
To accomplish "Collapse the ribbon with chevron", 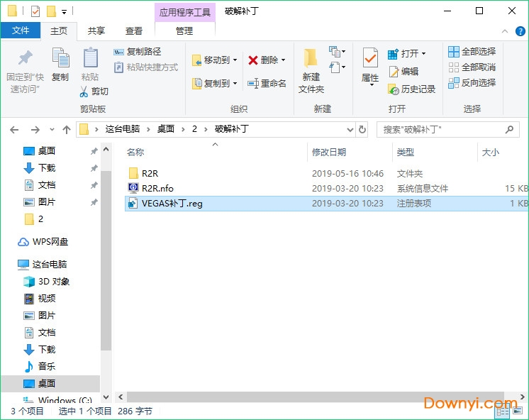I will tap(505, 31).
